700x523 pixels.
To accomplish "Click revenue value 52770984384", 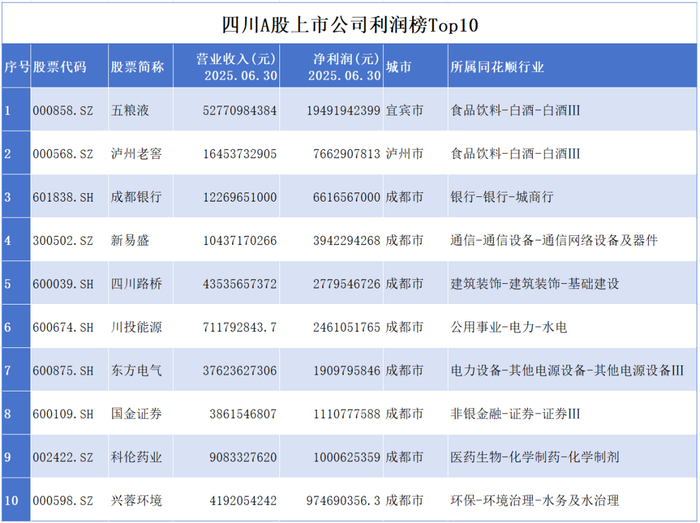I will click(240, 110).
